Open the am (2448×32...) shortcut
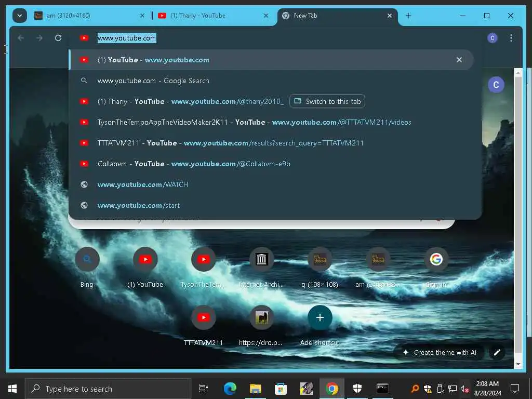Viewport: 532px width, 399px height. point(378,268)
